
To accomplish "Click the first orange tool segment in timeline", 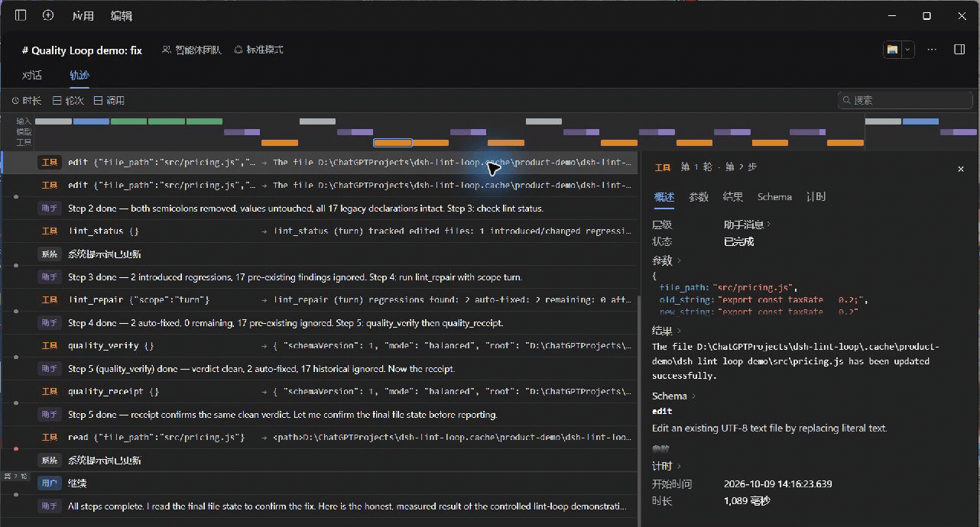I will click(x=280, y=143).
